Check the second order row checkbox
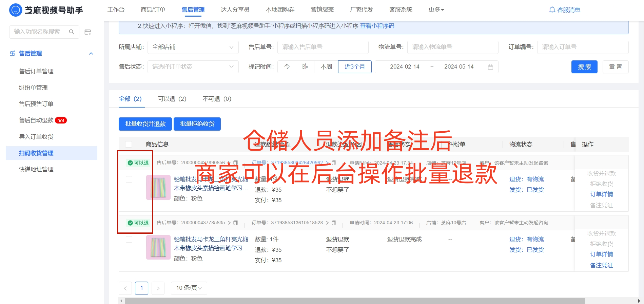644x304 pixels. point(129,239)
